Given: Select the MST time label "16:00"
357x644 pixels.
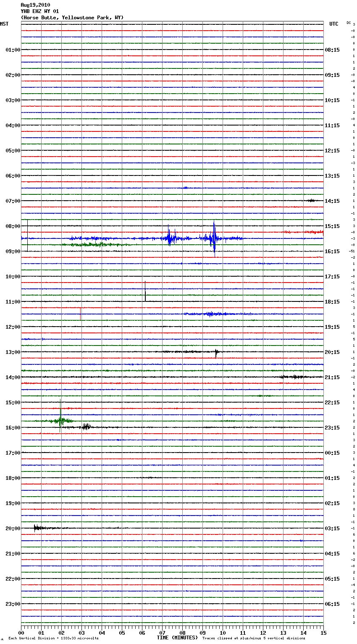Looking at the screenshot, I should pyautogui.click(x=13, y=428).
